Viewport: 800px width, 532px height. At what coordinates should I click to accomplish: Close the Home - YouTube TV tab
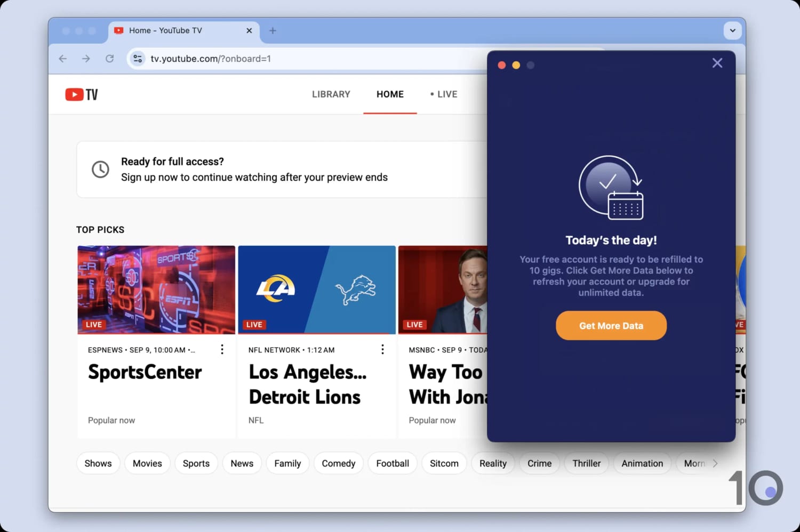tap(249, 30)
